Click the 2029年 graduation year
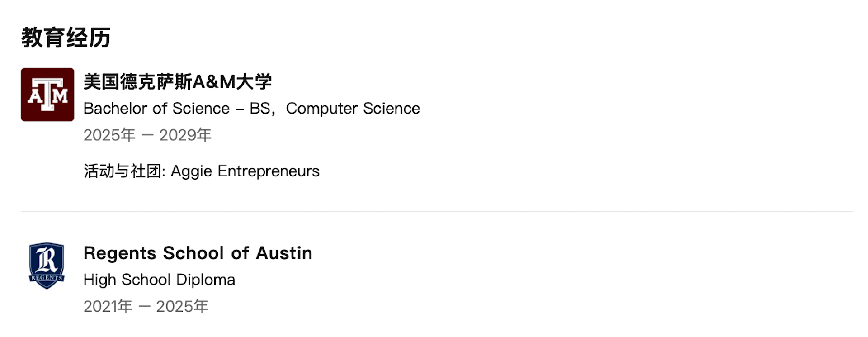 185,135
